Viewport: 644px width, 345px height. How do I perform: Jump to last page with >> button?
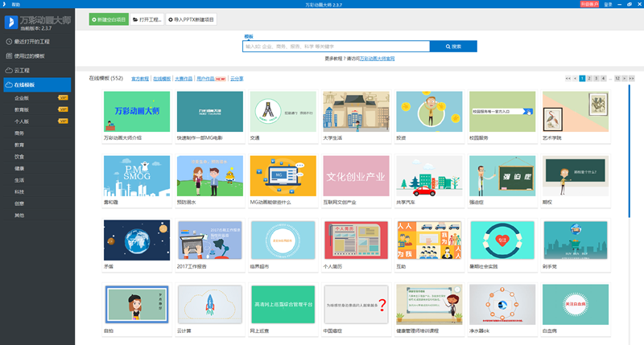631,79
